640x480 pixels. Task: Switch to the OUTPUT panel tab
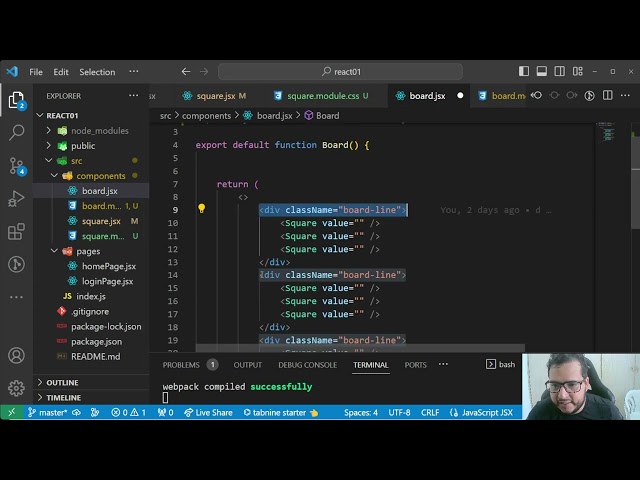(x=247, y=365)
